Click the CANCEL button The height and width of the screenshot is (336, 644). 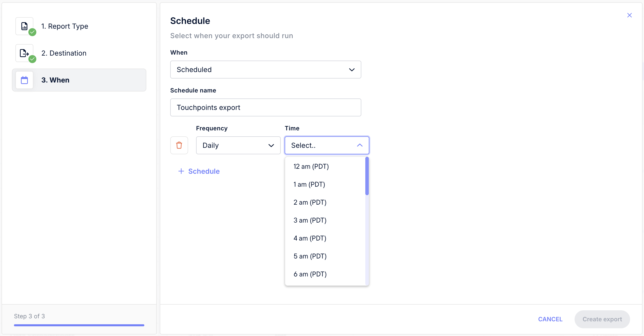click(x=550, y=319)
